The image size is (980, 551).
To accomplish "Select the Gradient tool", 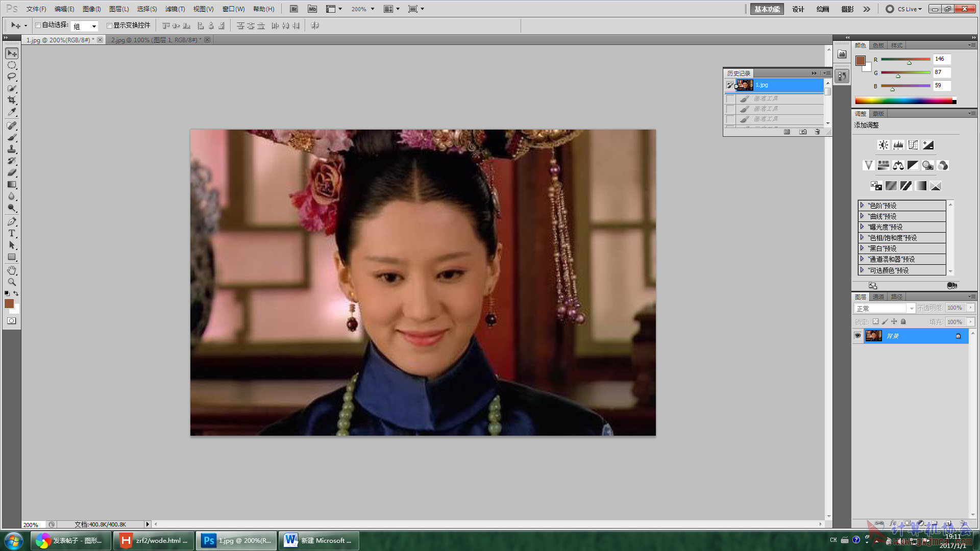I will (x=12, y=184).
